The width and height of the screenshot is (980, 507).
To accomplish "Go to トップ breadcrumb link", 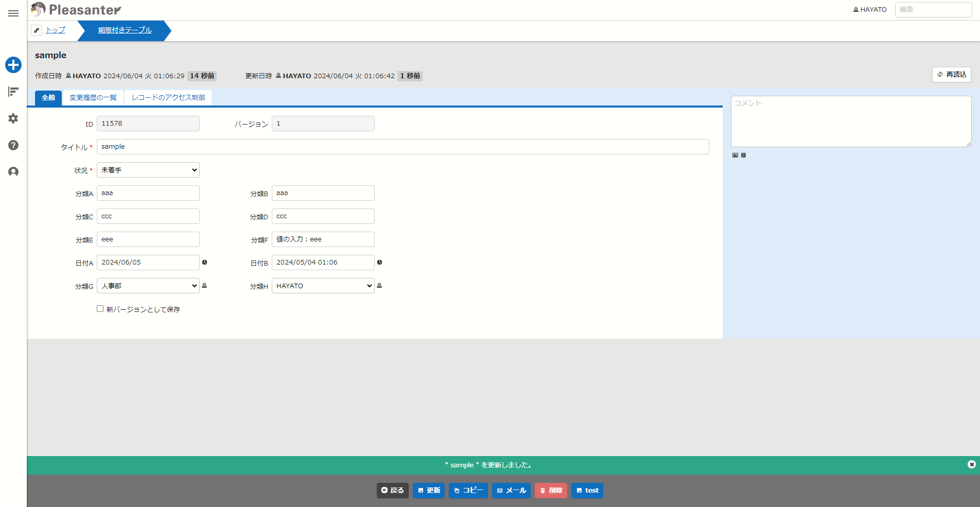I will point(56,30).
